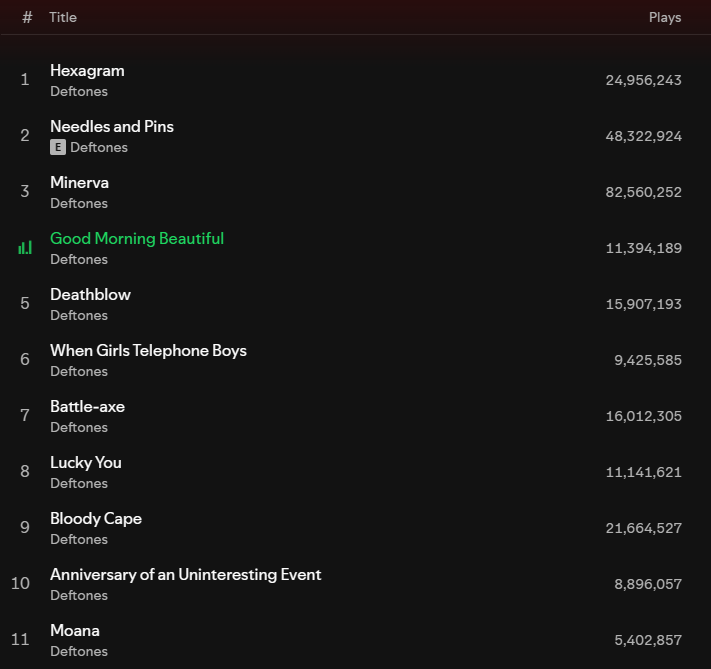The height and width of the screenshot is (669, 711).
Task: Select the Bloody Cape track
Action: pos(96,519)
